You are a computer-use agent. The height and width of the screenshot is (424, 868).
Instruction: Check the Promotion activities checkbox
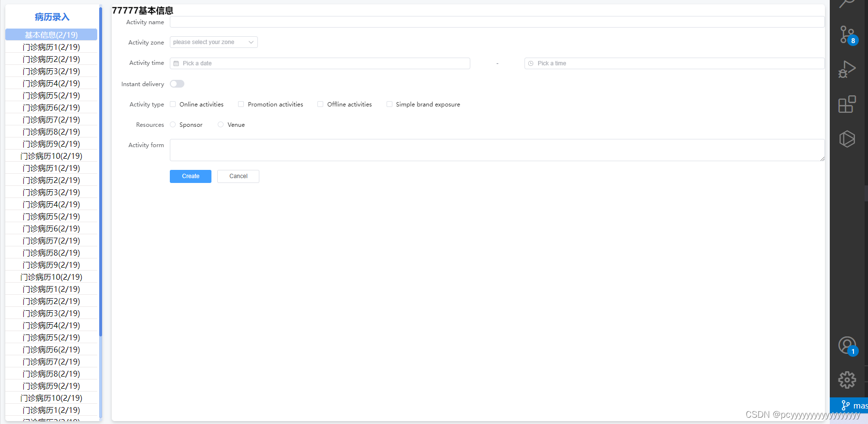point(241,104)
